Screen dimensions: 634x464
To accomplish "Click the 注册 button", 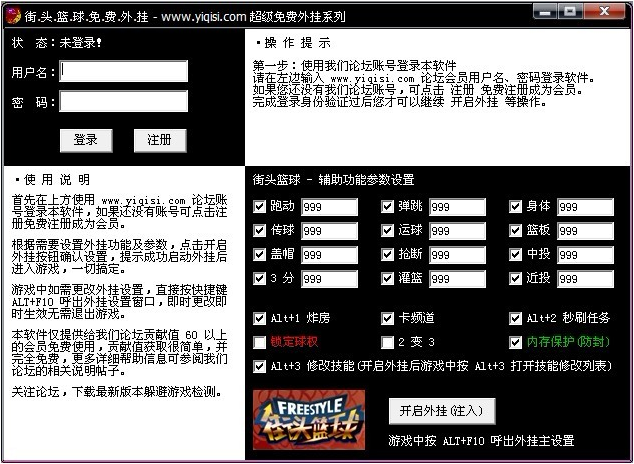I will [160, 141].
